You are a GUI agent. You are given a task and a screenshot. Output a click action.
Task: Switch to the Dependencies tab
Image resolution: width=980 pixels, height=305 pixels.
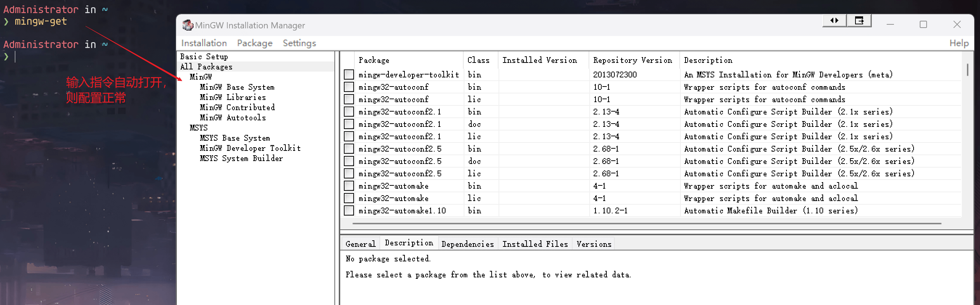(x=468, y=244)
